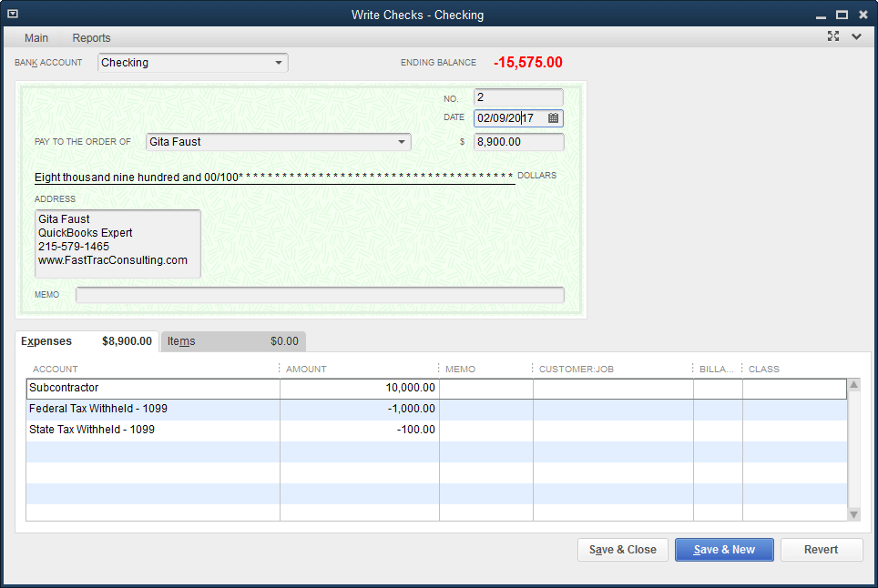Open the Main menu tab
878x588 pixels.
(36, 38)
